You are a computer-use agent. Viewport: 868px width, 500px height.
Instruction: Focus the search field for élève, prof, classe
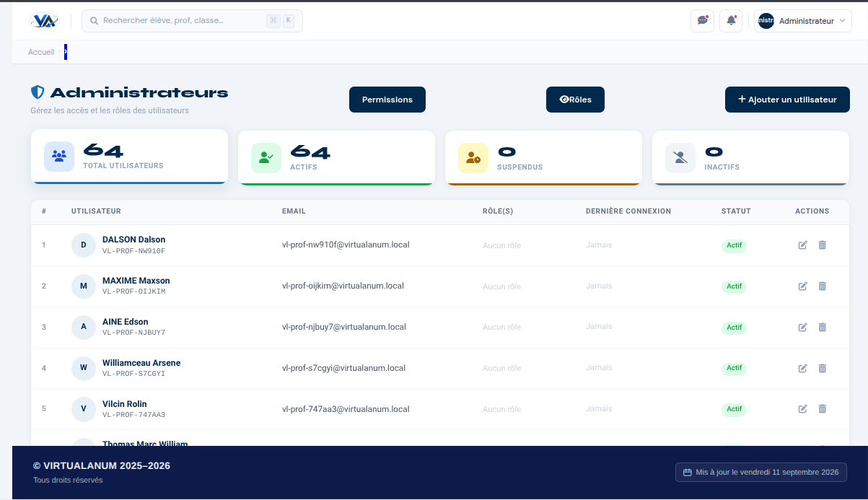click(192, 21)
